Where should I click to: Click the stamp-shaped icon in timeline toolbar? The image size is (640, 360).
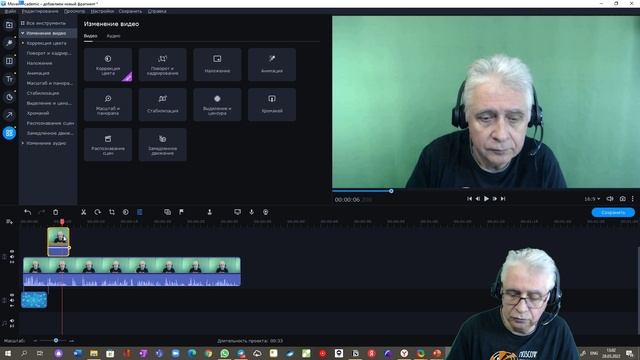click(209, 212)
